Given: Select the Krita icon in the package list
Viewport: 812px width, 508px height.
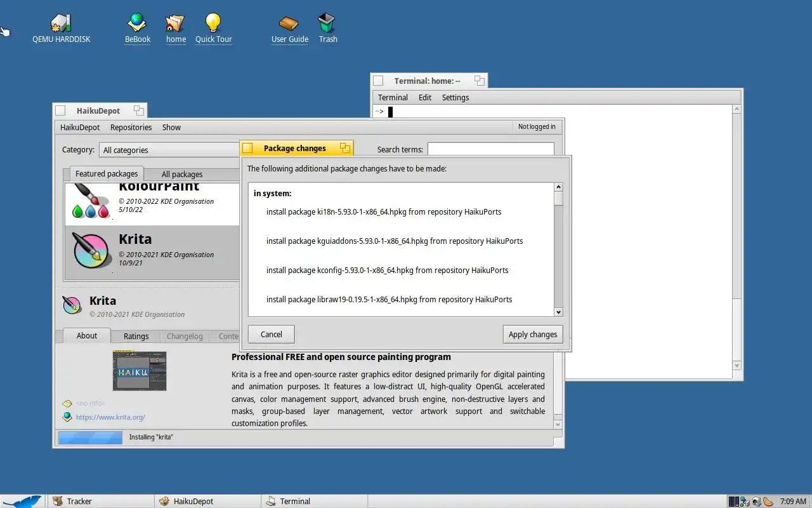Looking at the screenshot, I should [93, 250].
